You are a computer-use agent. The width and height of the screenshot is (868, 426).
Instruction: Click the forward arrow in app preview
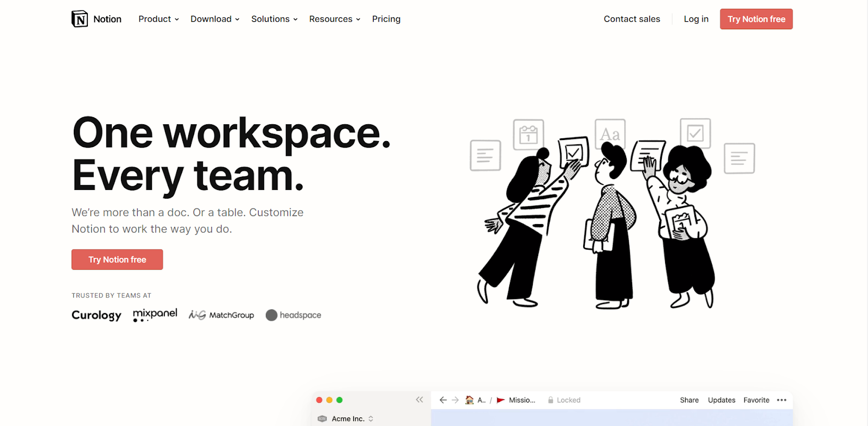click(x=455, y=400)
